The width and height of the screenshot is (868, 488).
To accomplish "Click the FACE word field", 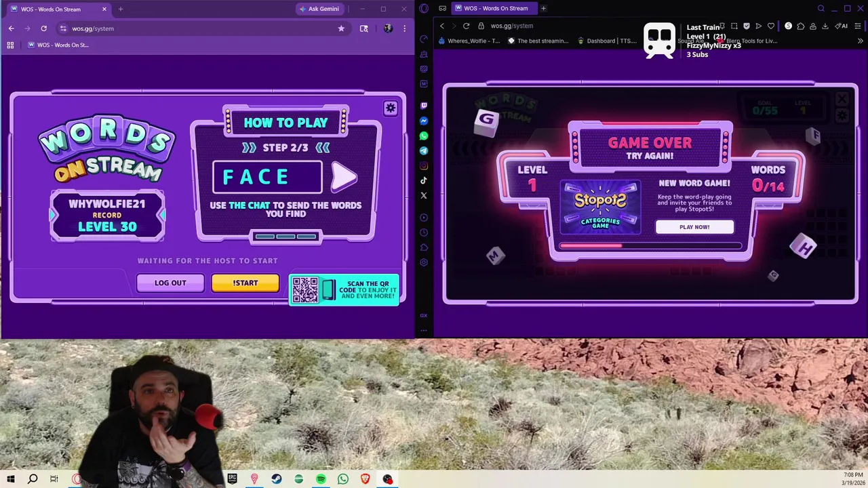I will coord(268,177).
